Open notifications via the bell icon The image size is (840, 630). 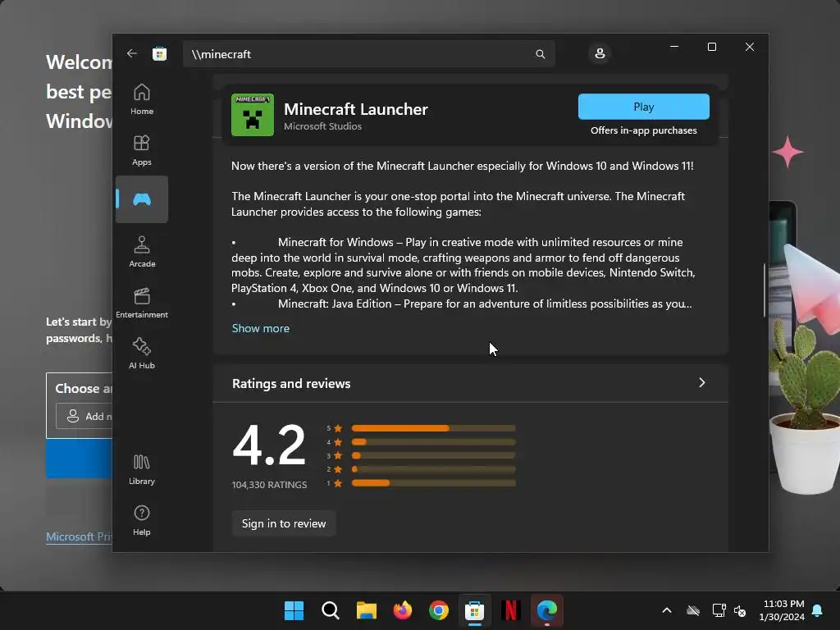(817, 610)
